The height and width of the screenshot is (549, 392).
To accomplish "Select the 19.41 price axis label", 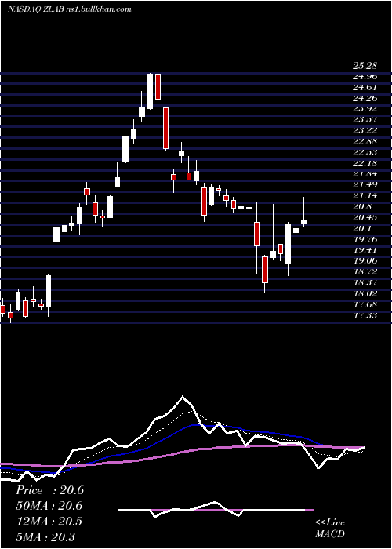I will click(364, 250).
